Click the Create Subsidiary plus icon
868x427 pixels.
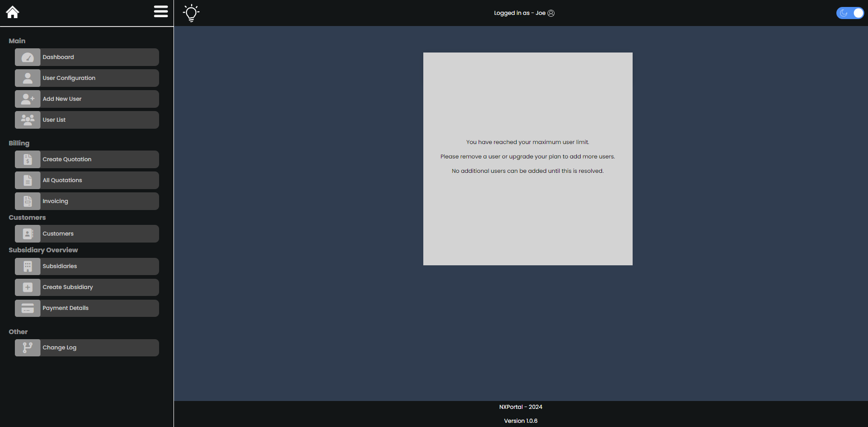(27, 287)
